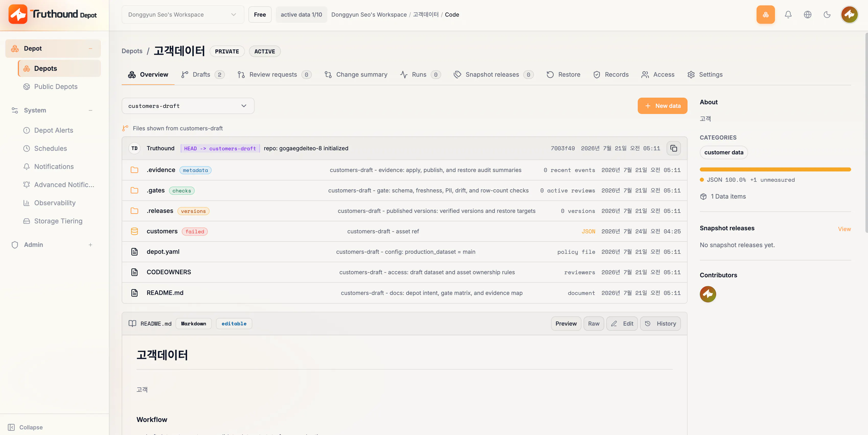The width and height of the screenshot is (868, 435).
Task: Click the active data 1/10 indicator
Action: click(301, 15)
